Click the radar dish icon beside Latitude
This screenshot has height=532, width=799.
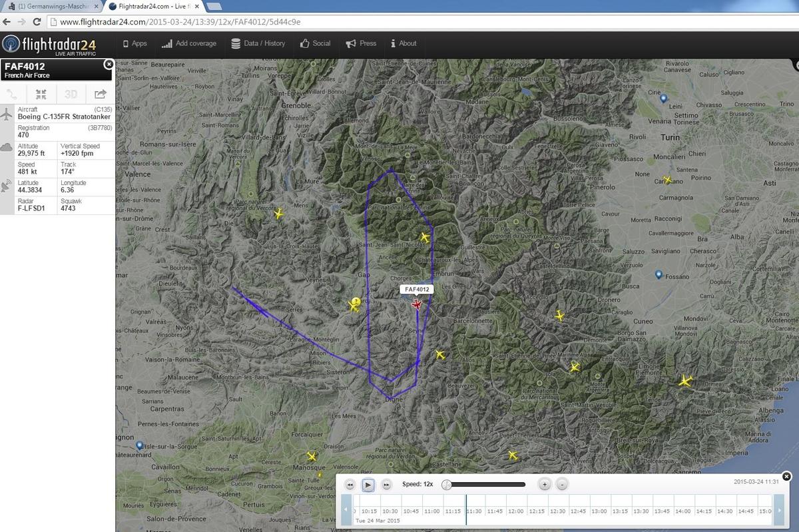pyautogui.click(x=7, y=186)
